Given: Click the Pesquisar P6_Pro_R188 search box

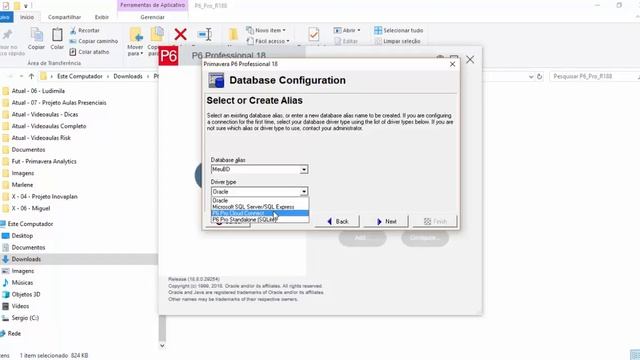Looking at the screenshot, I should click(x=594, y=76).
